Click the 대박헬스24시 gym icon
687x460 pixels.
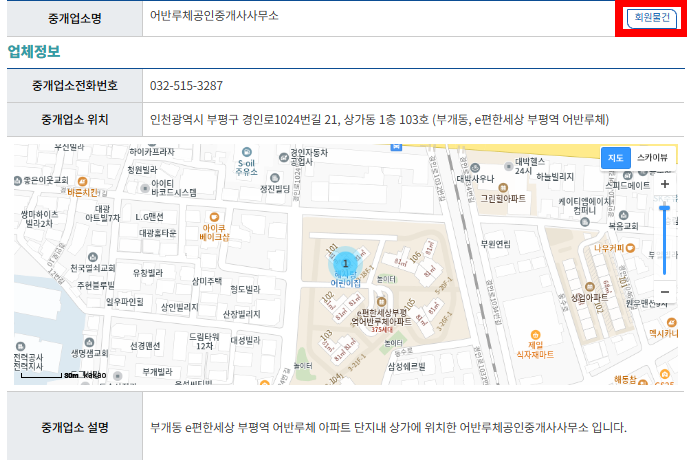[508, 166]
